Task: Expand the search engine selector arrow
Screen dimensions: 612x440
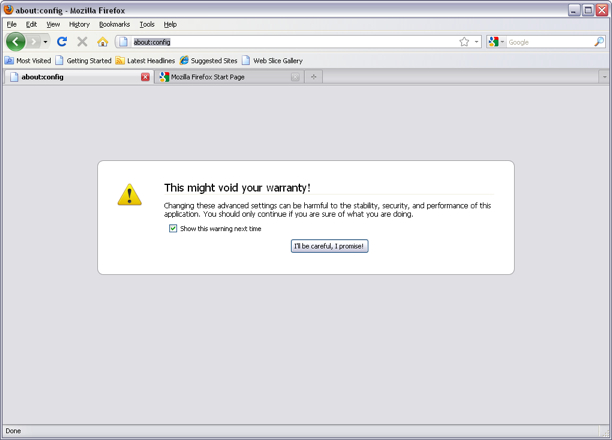Action: click(x=502, y=42)
